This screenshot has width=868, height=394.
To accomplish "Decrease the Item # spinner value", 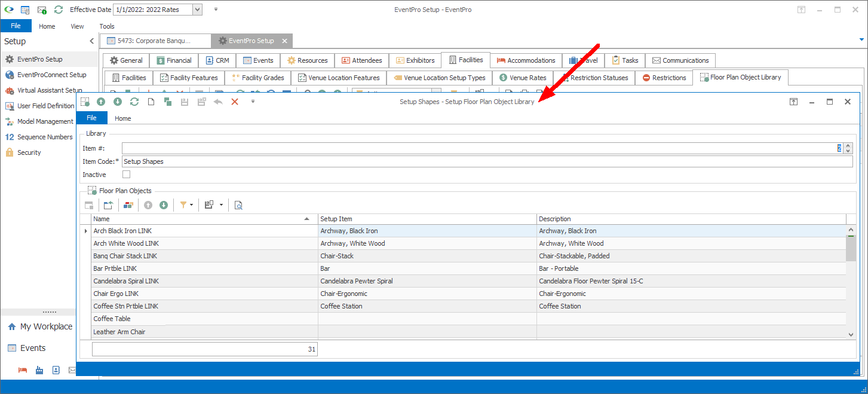I will pos(848,151).
